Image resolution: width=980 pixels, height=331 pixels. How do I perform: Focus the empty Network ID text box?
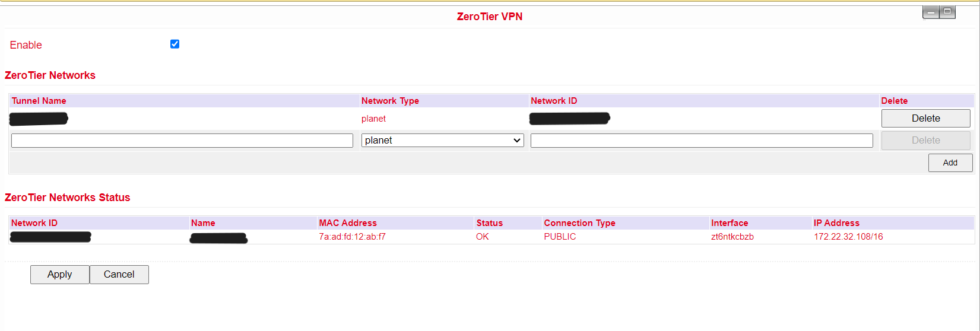(701, 141)
